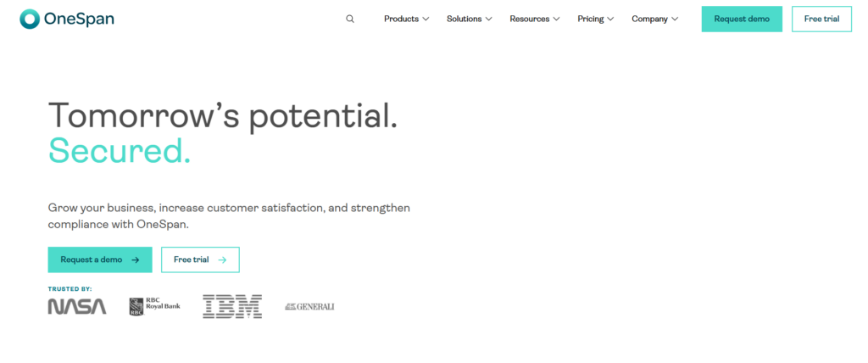Image resolution: width=868 pixels, height=363 pixels.
Task: Expand the Solutions chevron
Action: pos(488,19)
